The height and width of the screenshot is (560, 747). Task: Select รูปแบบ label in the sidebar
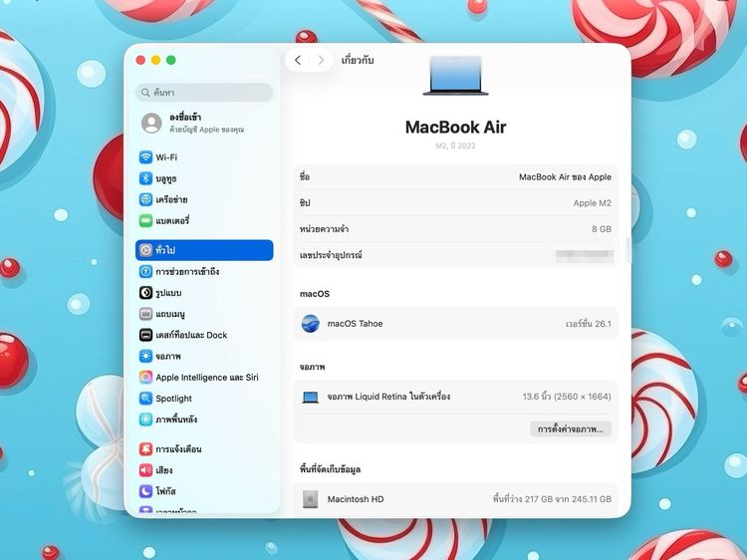(x=168, y=293)
